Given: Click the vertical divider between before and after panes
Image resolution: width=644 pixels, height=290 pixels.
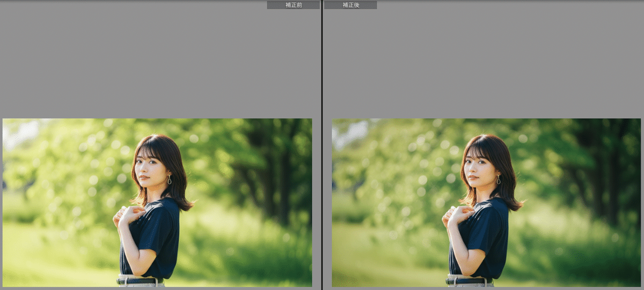Looking at the screenshot, I should tap(321, 145).
